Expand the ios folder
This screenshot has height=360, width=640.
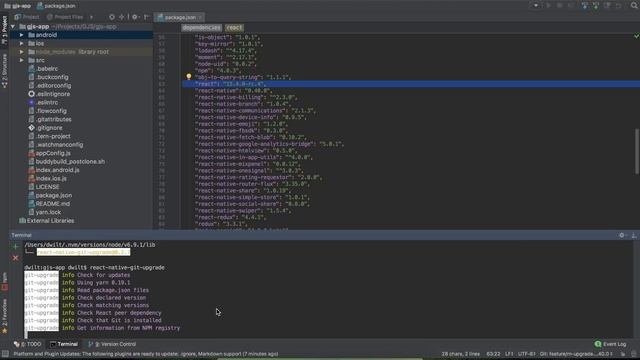point(22,43)
